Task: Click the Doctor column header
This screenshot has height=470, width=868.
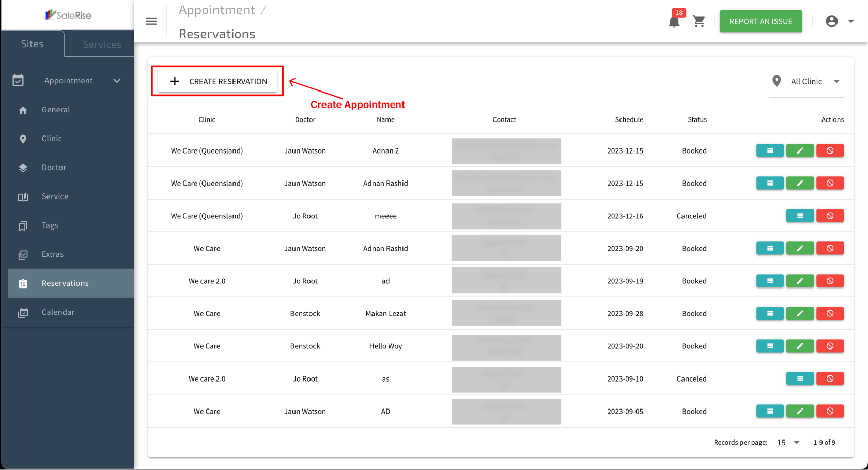Action: (x=305, y=119)
